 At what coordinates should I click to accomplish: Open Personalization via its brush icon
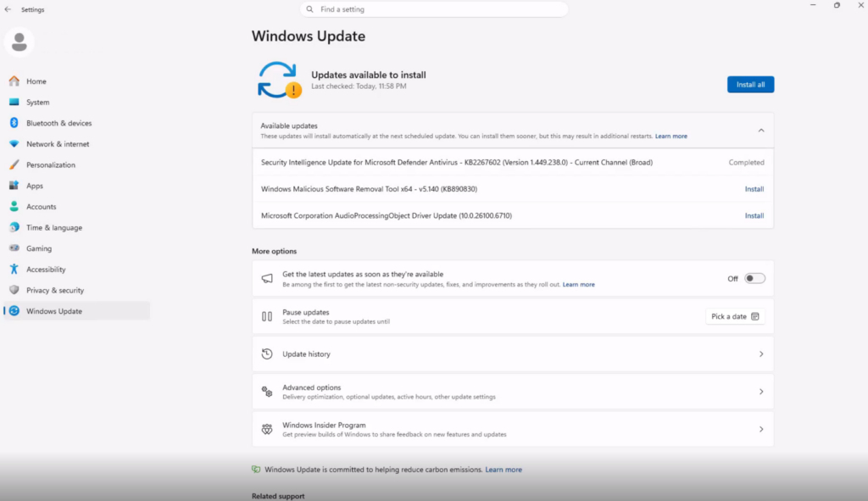click(15, 164)
